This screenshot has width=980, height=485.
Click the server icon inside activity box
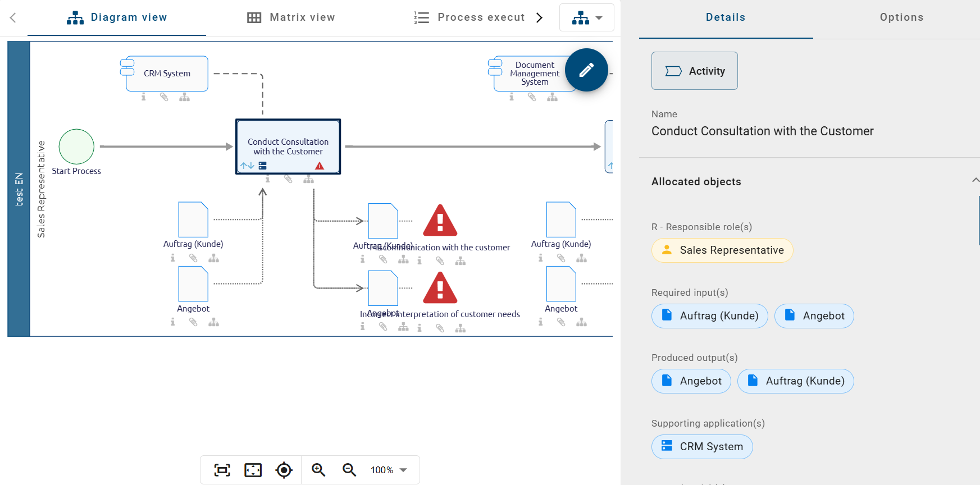(262, 166)
